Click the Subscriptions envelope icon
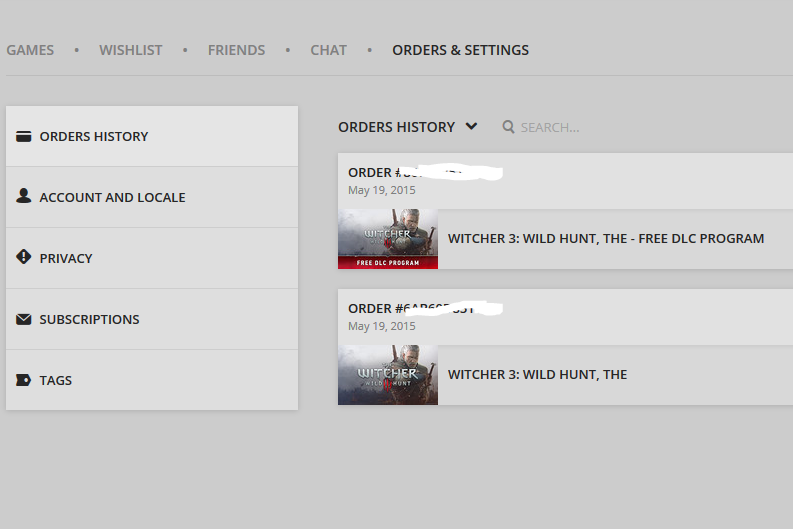 coord(23,319)
